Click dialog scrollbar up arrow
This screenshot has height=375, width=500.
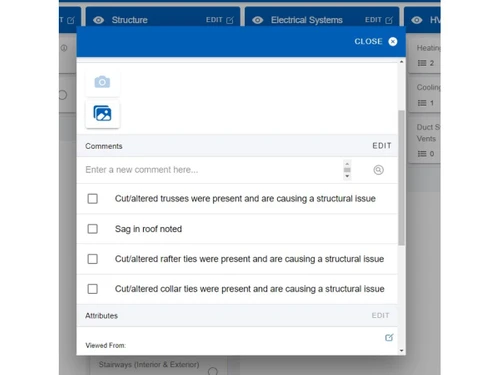tap(401, 62)
